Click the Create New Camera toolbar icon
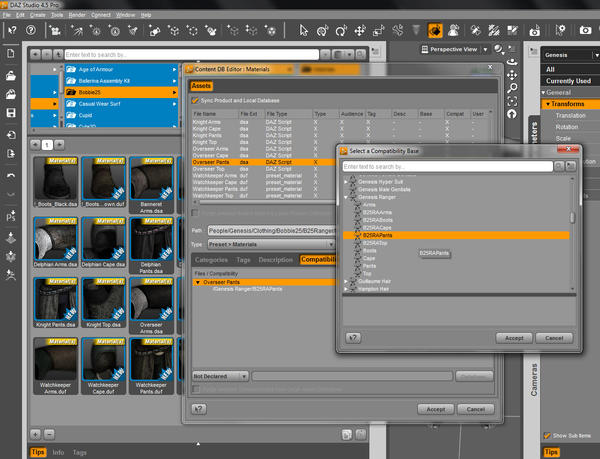This screenshot has width=600, height=459. (55, 30)
